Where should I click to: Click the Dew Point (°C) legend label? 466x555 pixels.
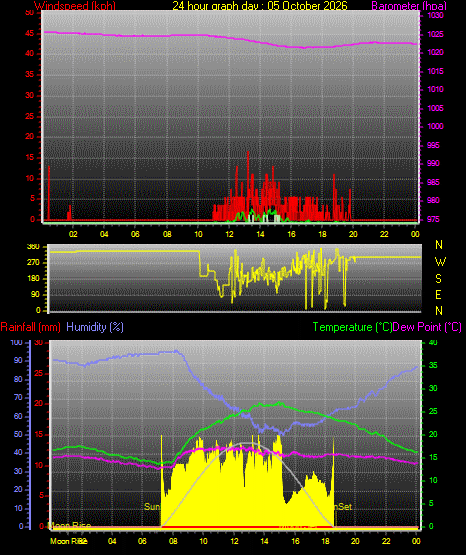[x=427, y=327]
